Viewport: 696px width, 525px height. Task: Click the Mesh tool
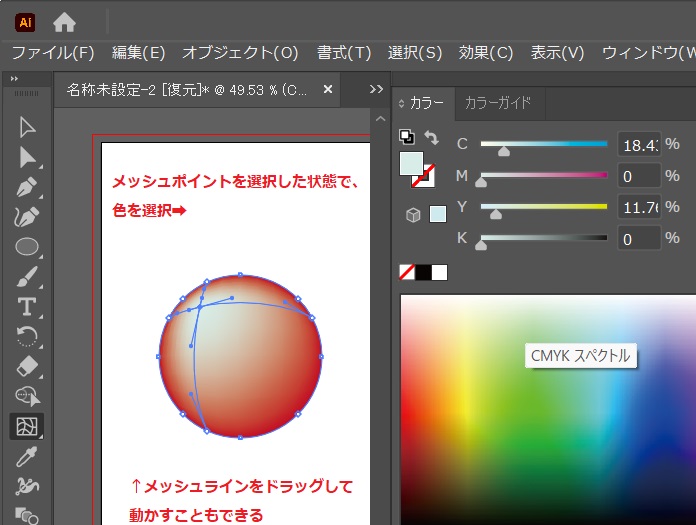(x=27, y=427)
